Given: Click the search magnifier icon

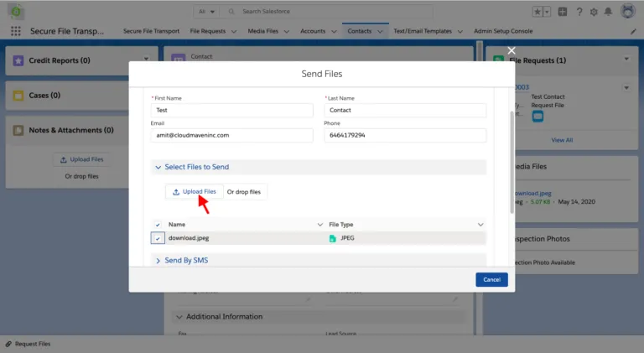Looking at the screenshot, I should 231,12.
